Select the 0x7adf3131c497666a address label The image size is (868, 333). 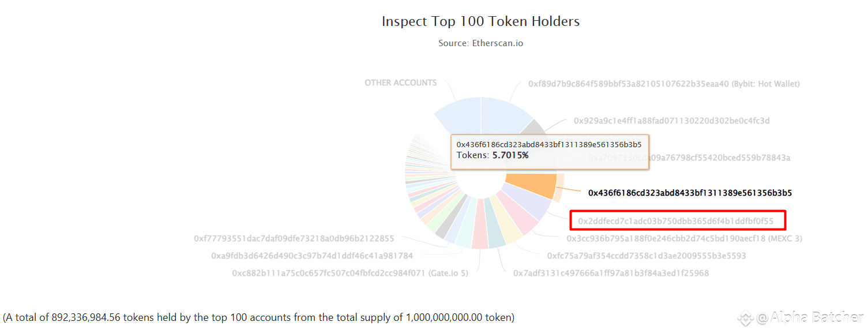coord(611,273)
